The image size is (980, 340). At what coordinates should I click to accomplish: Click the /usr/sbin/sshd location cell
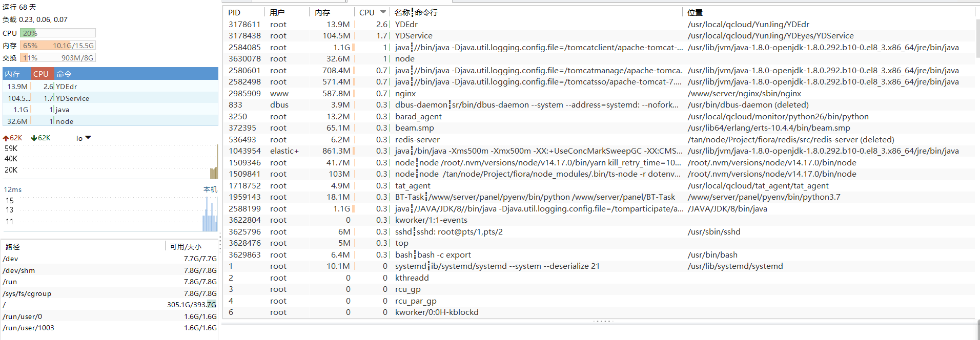pos(714,231)
